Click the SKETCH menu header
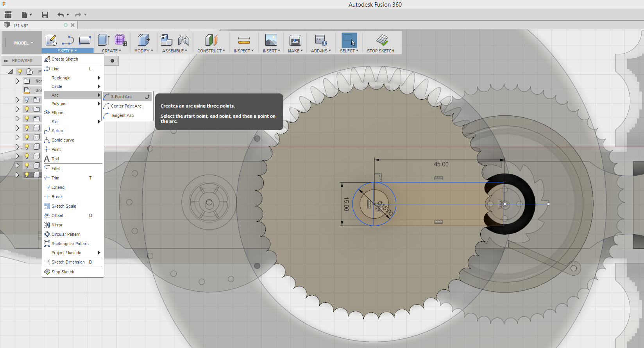Viewport: 644px width, 348px height. pos(68,51)
